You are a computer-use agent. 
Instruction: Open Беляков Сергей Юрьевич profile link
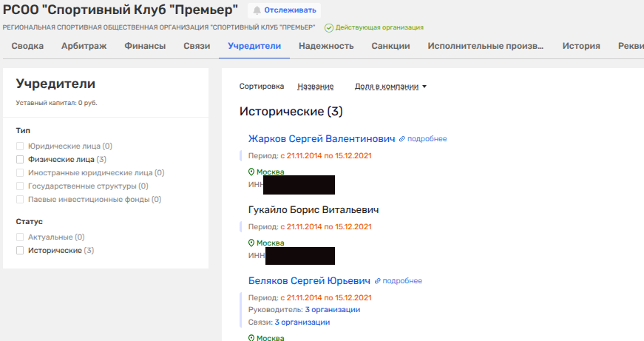click(x=309, y=281)
